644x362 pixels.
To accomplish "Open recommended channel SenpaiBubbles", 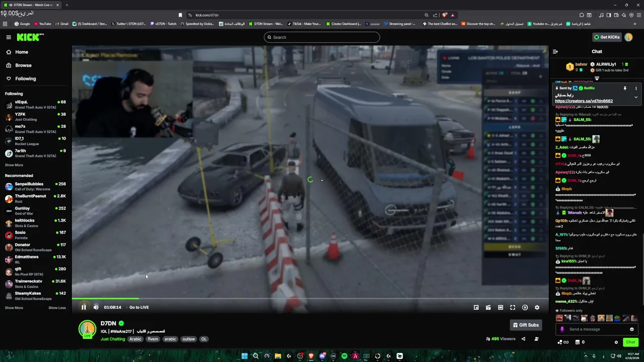I will coord(35,187).
